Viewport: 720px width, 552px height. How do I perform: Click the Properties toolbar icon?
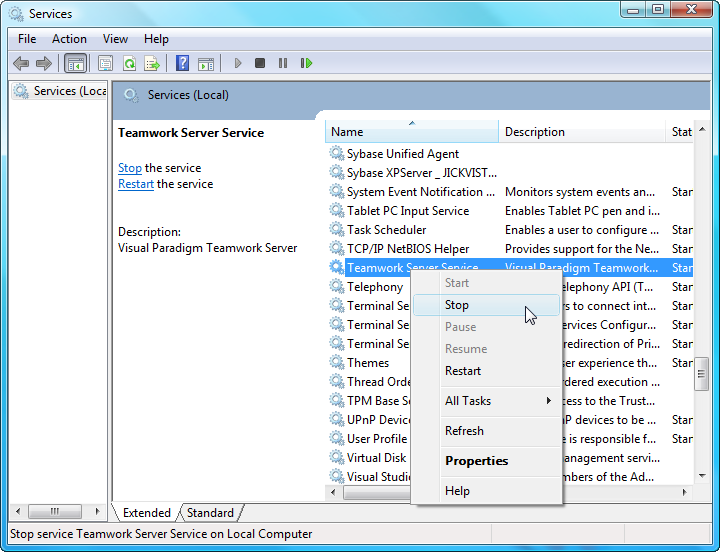106,63
